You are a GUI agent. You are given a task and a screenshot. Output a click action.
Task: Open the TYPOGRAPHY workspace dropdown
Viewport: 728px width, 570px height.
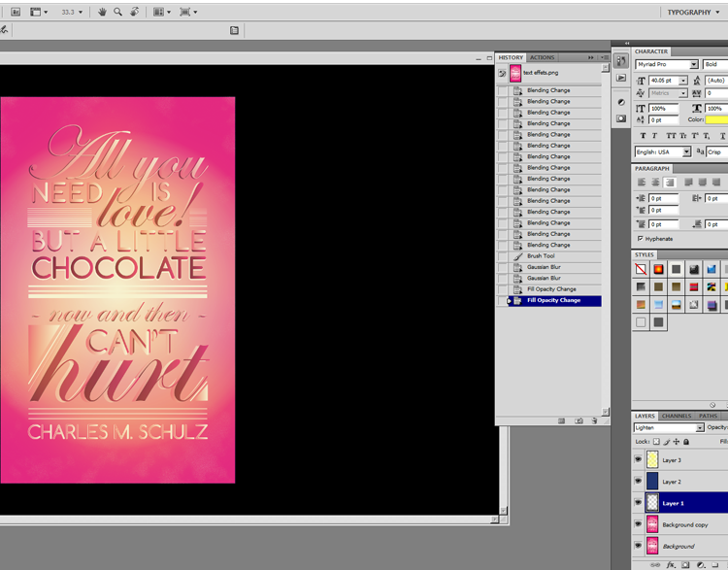point(694,12)
